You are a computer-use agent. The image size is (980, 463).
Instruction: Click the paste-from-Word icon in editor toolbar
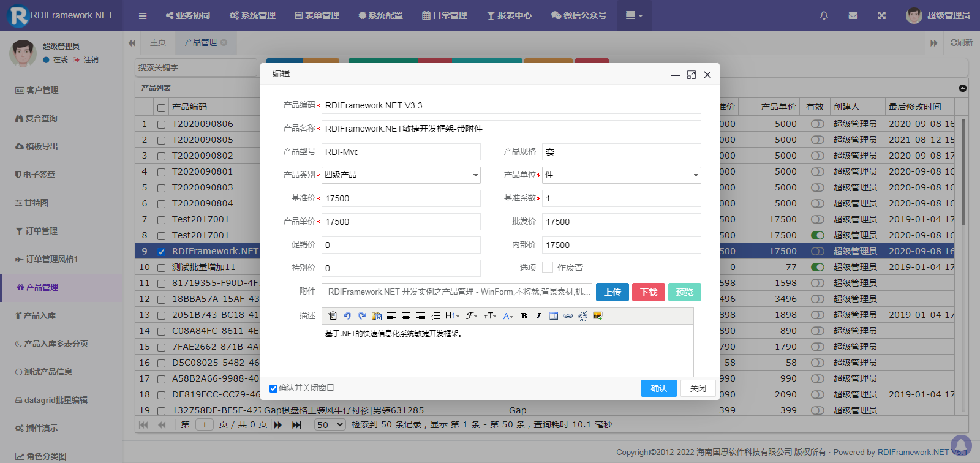(377, 316)
